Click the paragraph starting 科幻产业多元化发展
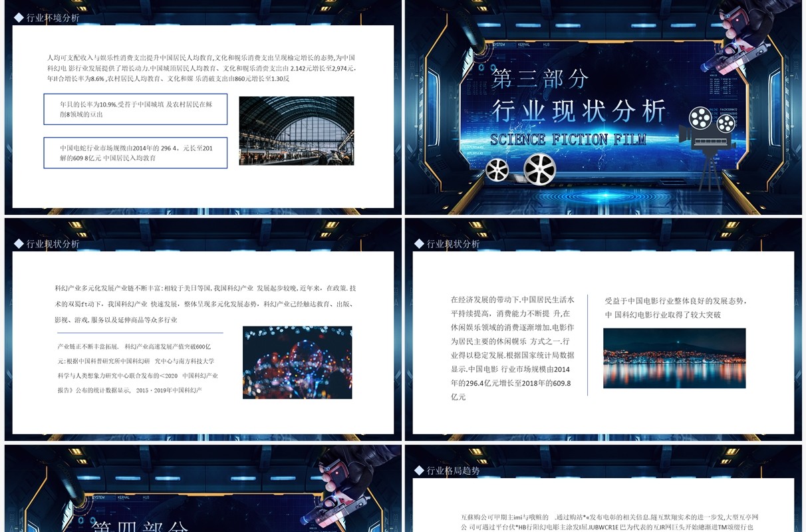 [x=205, y=304]
